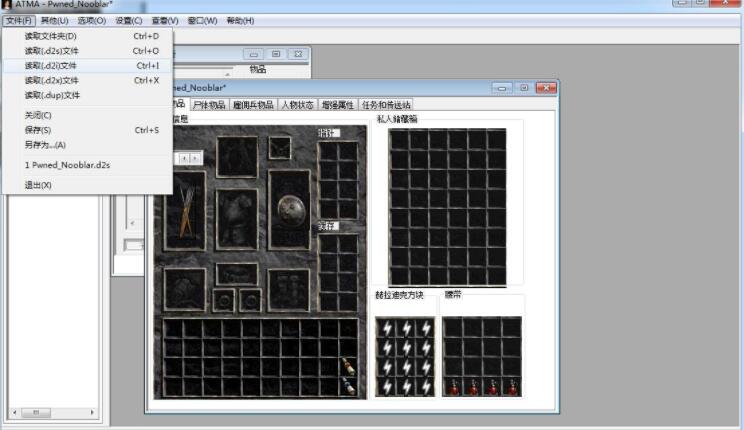Click the body armor equipment slot
The image size is (744, 430).
237,219
